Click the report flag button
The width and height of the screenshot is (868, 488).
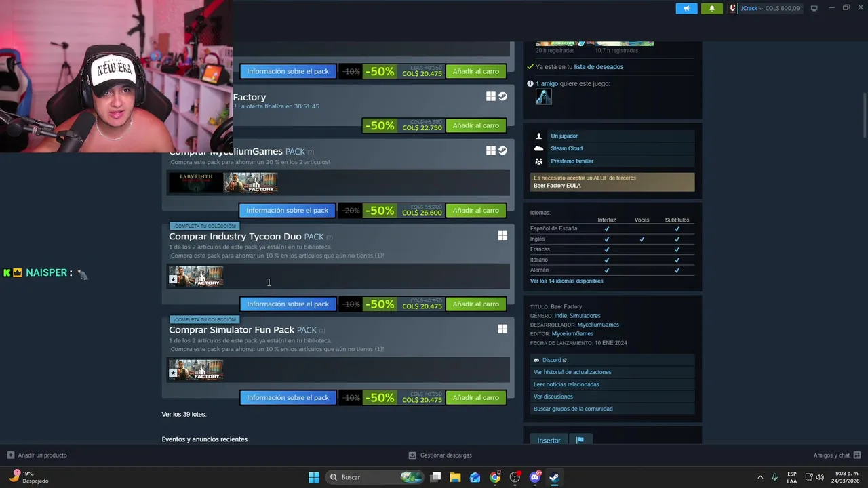[580, 440]
